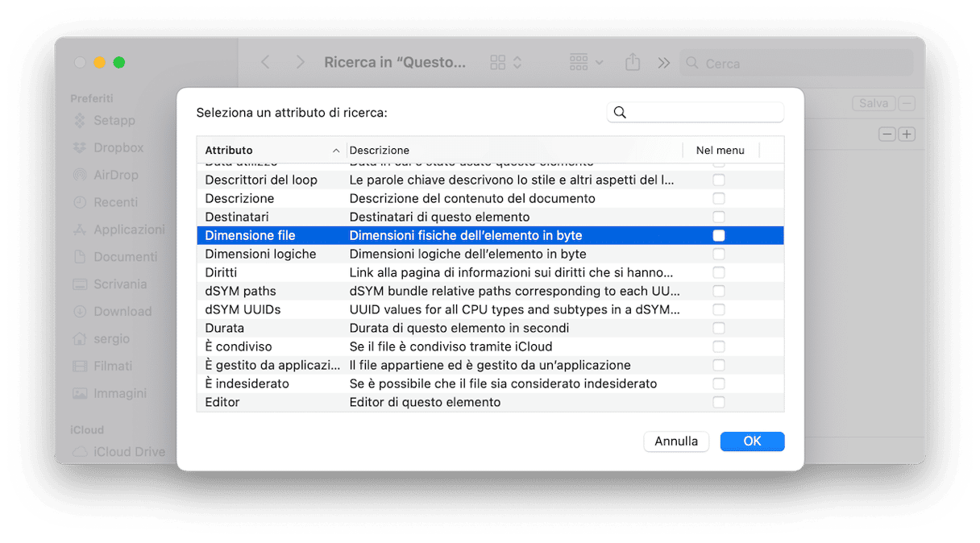Click the magnifier icon in dialog search
980x543 pixels.
pos(620,113)
